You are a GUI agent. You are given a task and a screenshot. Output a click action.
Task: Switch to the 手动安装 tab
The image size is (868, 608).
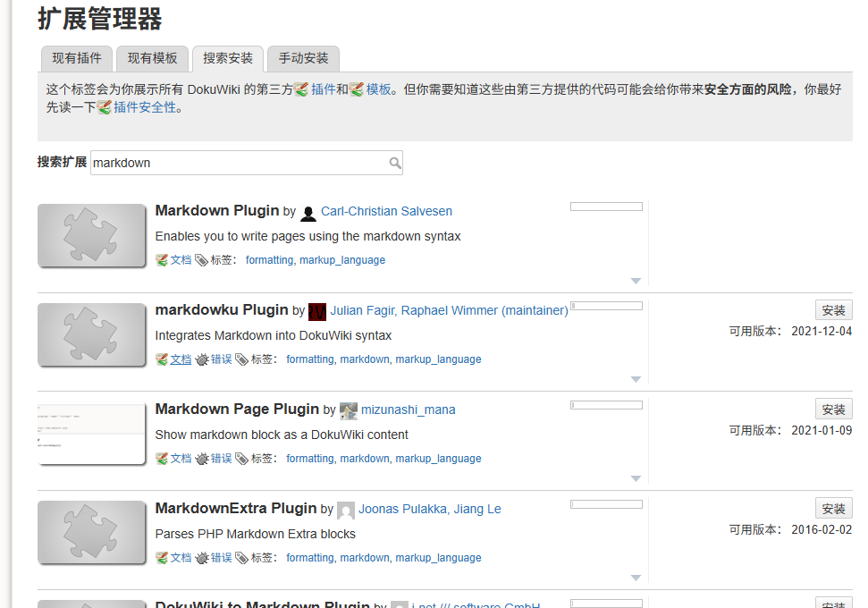pyautogui.click(x=303, y=59)
